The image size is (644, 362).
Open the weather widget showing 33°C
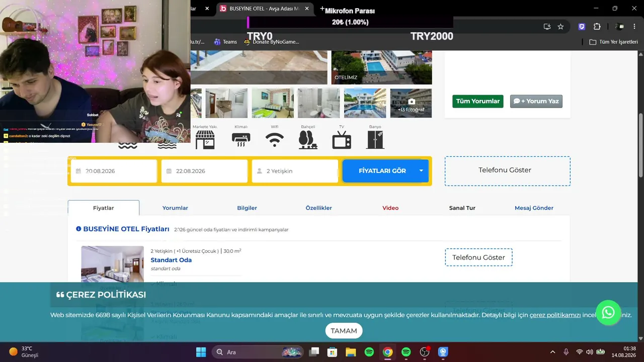click(24, 352)
